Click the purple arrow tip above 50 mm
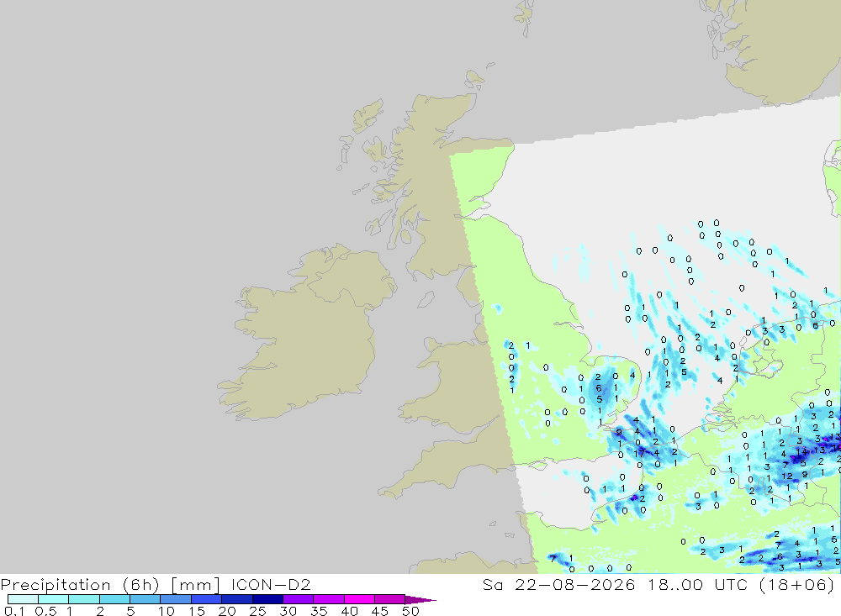The height and width of the screenshot is (616, 841). coord(420,599)
